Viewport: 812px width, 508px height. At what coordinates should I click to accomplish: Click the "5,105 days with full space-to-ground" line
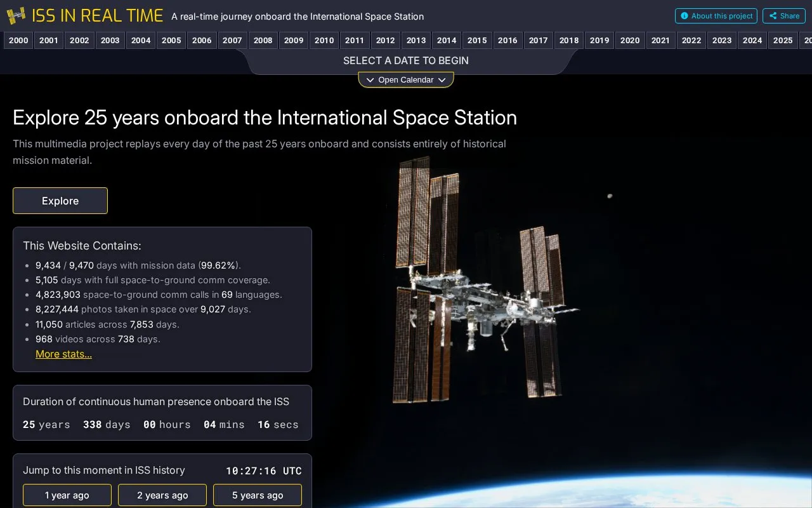153,280
